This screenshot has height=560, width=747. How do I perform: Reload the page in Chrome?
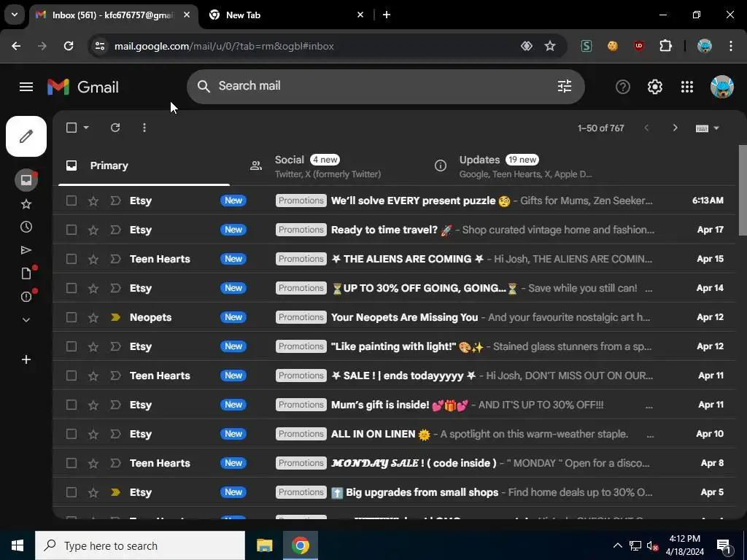(x=69, y=46)
